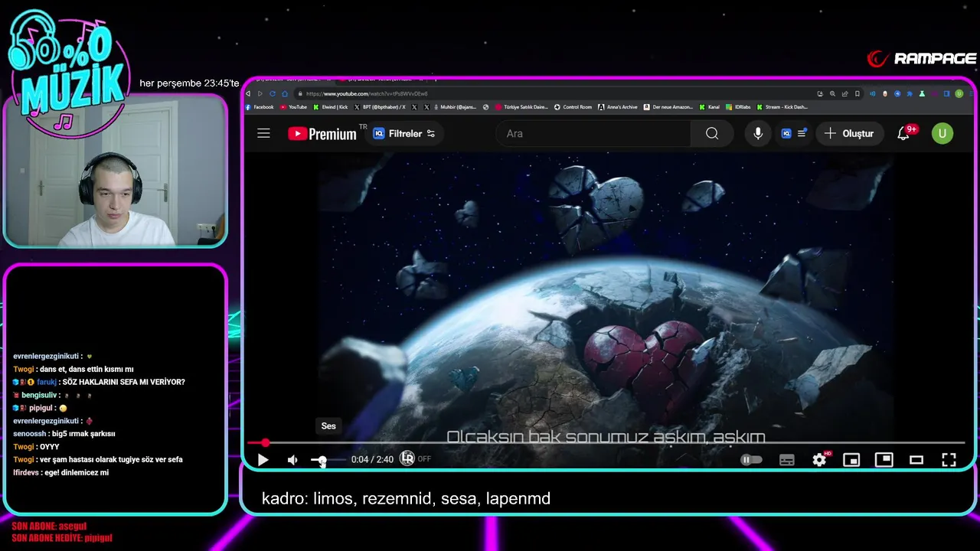Open the Control Room bookmark

coord(573,107)
